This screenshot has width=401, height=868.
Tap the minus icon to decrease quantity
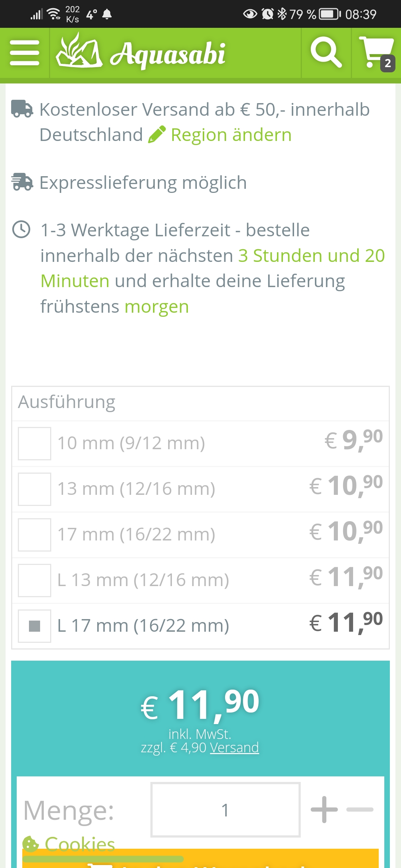360,809
